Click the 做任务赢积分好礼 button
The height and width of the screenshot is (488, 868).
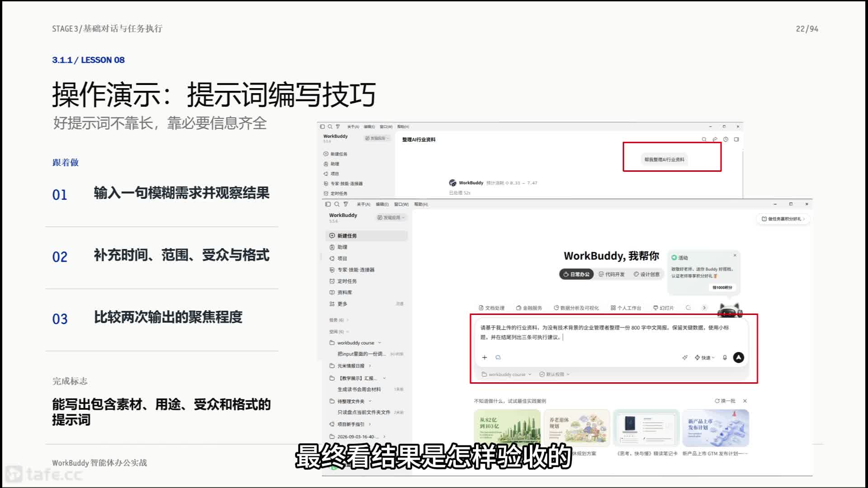click(783, 219)
